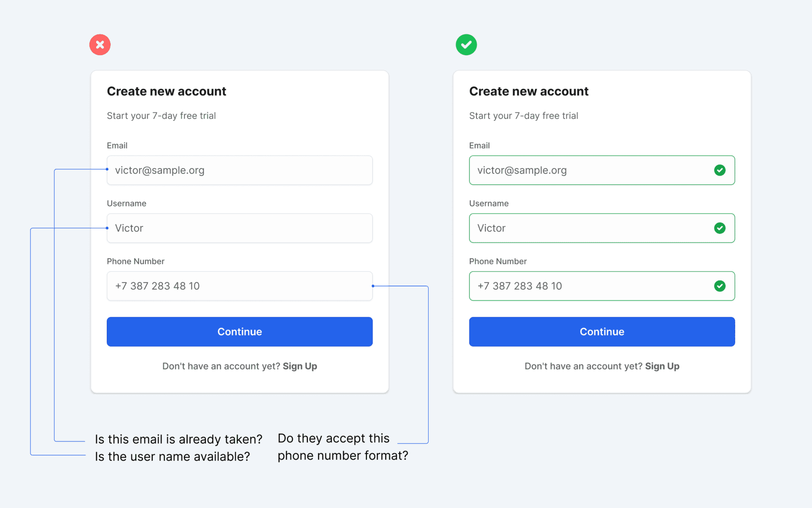Screen dimensions: 812x508
Task: Click the 'Is the user name available?' annotation
Action: 172,457
